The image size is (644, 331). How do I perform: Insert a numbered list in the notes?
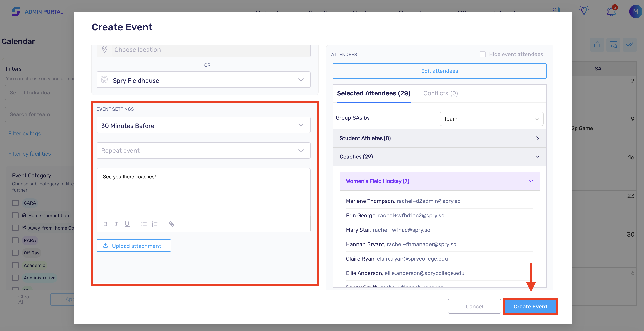(x=155, y=224)
